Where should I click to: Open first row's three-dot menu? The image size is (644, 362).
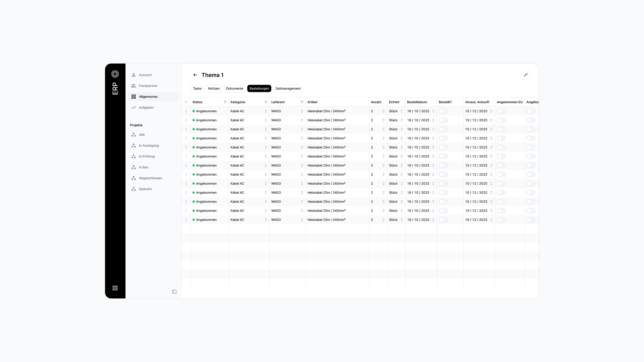186,111
